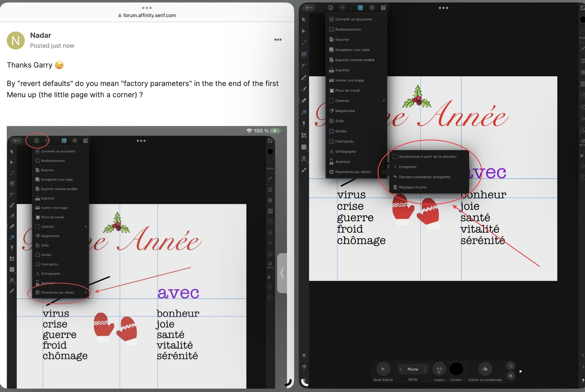Image resolution: width=585 pixels, height=392 pixels.
Task: Click the black Couleur stroke swatch
Action: (456, 369)
